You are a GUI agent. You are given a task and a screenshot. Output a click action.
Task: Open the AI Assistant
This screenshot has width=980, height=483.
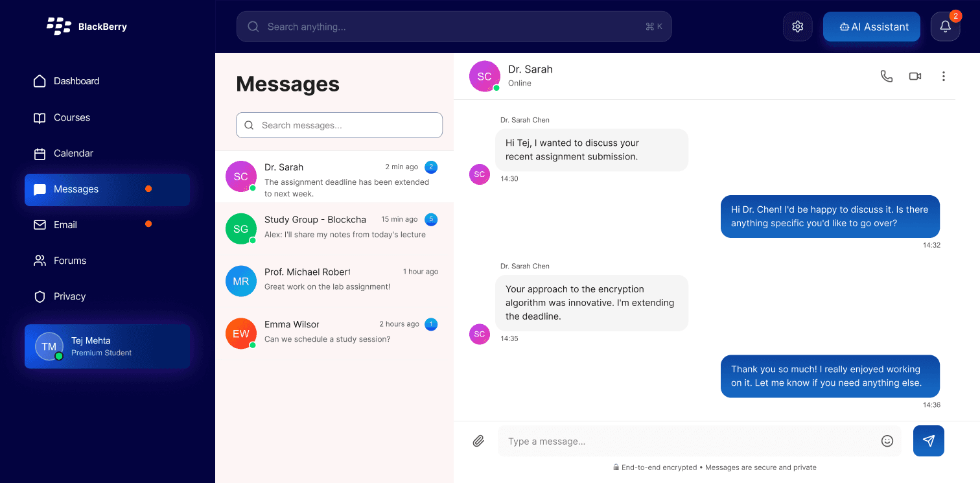(x=871, y=27)
